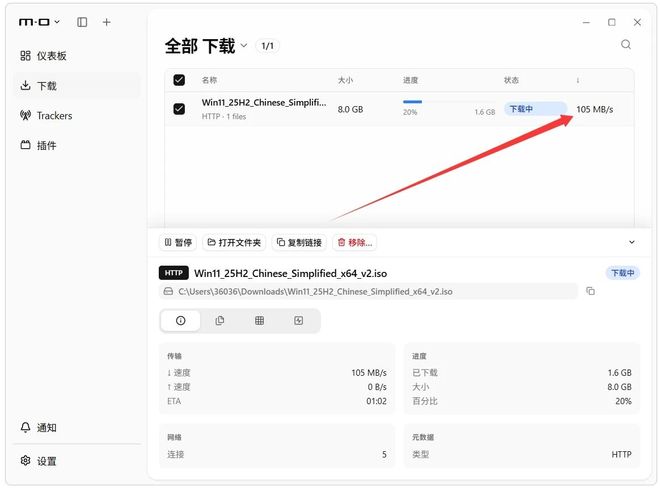The width and height of the screenshot is (660, 491).
Task: Select the files tab icon
Action: pos(220,321)
